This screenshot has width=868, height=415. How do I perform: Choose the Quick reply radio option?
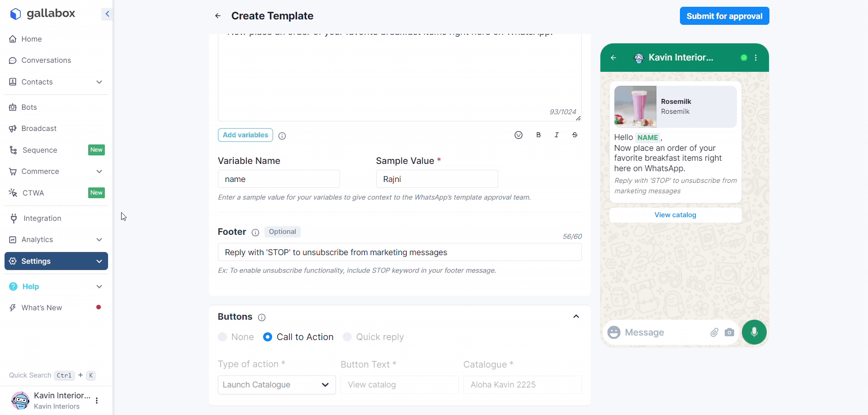pyautogui.click(x=347, y=337)
